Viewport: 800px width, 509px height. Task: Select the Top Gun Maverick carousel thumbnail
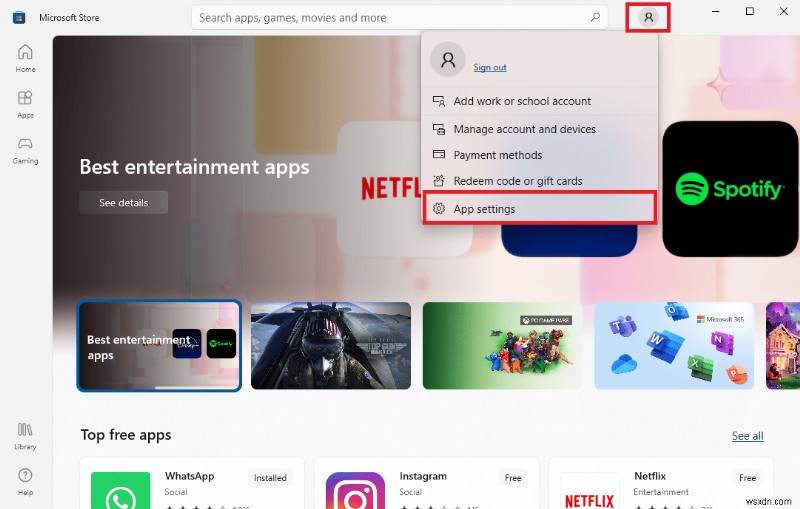pyautogui.click(x=331, y=346)
